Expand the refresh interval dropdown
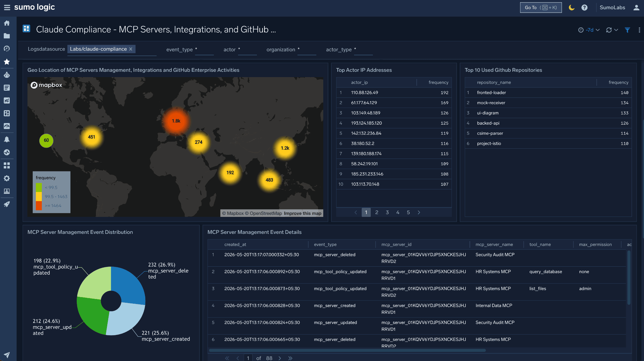Image resolution: width=644 pixels, height=361 pixels. pos(616,30)
